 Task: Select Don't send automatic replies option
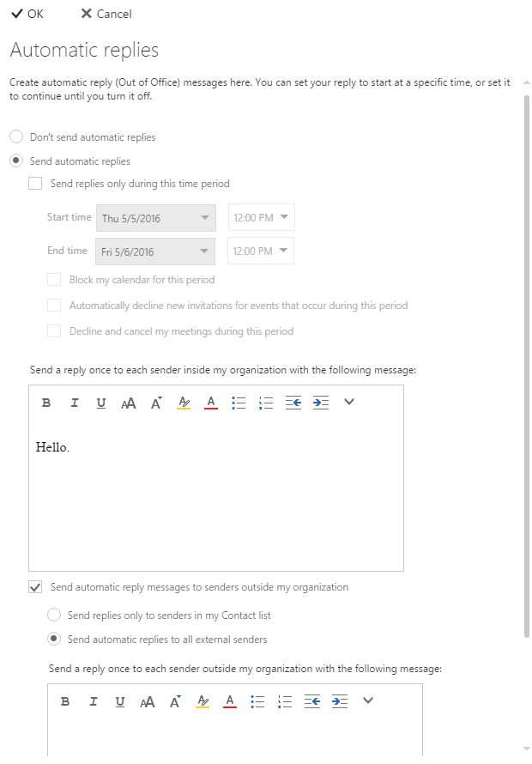16,136
